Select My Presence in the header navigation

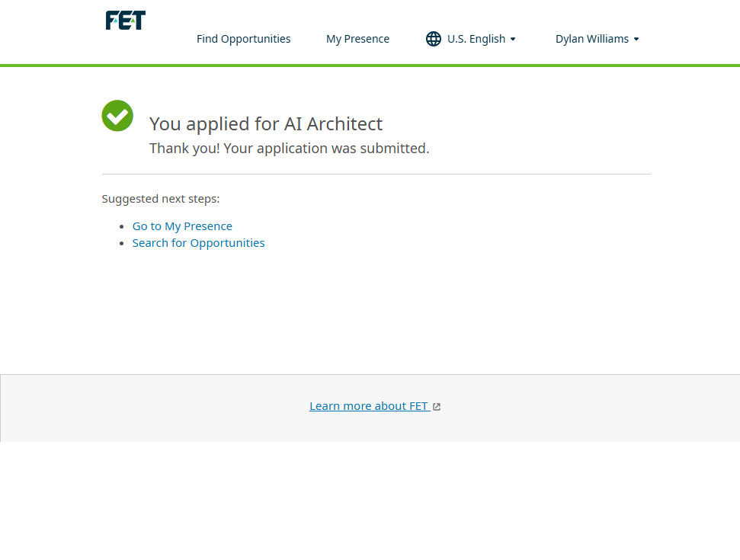[x=357, y=39]
